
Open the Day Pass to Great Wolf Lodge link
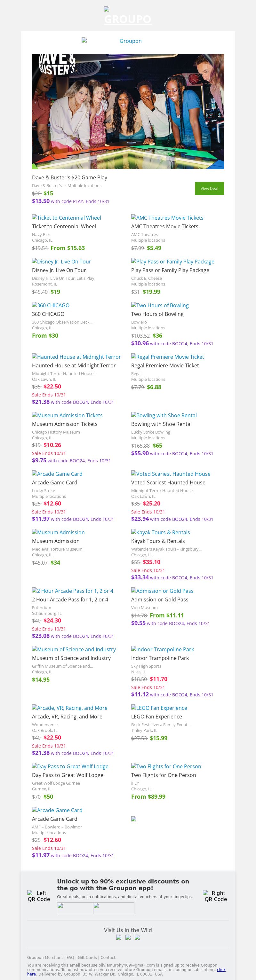pyautogui.click(x=70, y=766)
